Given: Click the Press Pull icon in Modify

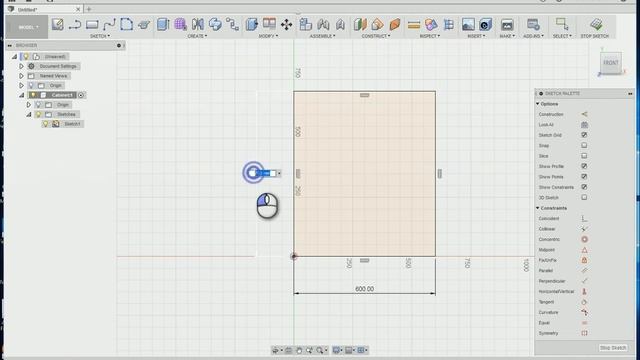Looking at the screenshot, I should click(251, 24).
